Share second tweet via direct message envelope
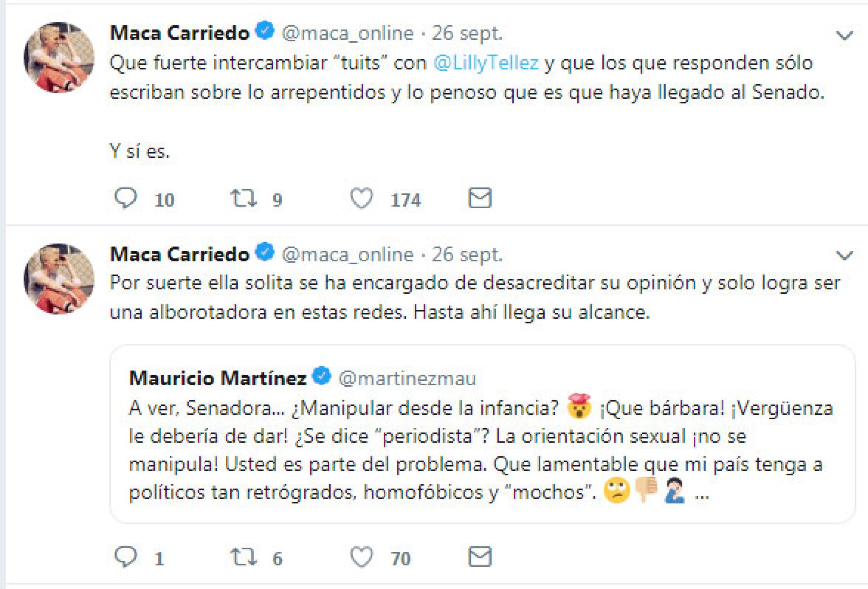The image size is (868, 589). click(479, 557)
